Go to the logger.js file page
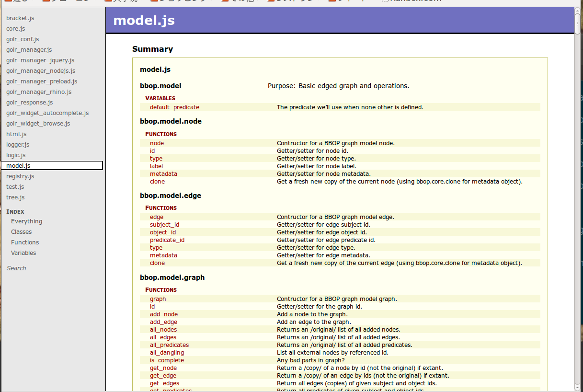This screenshot has height=392, width=583. 18,145
